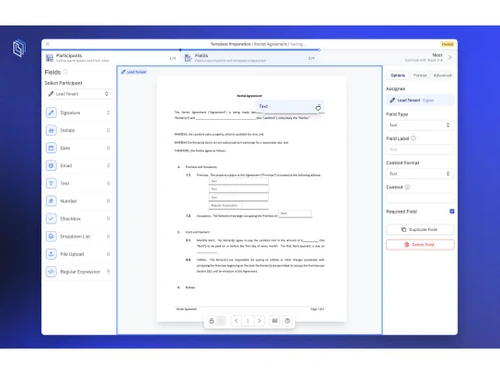Toggle the Required Field checkbox

(x=452, y=211)
